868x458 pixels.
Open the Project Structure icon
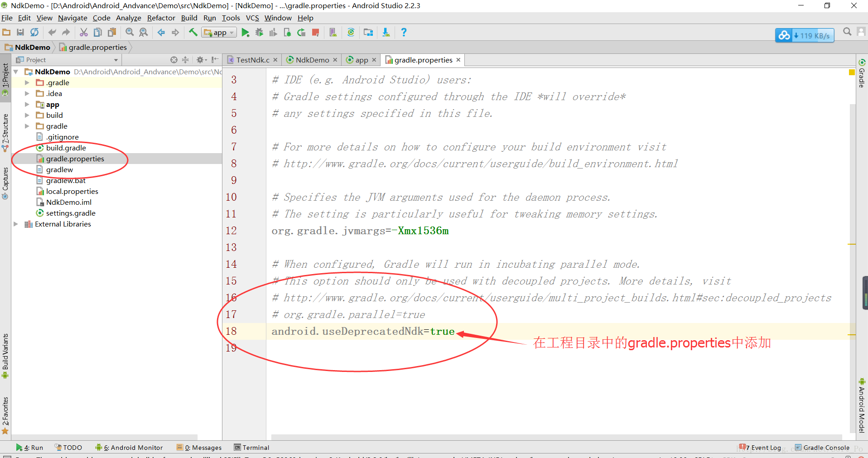(368, 32)
